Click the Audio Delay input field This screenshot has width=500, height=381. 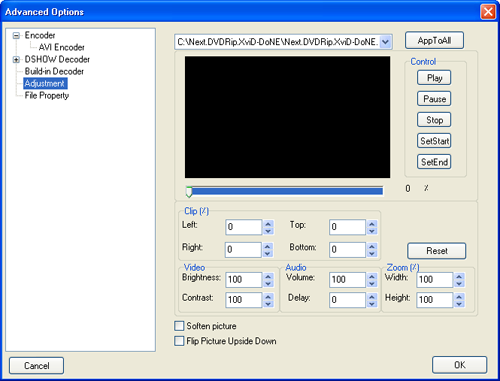click(347, 300)
